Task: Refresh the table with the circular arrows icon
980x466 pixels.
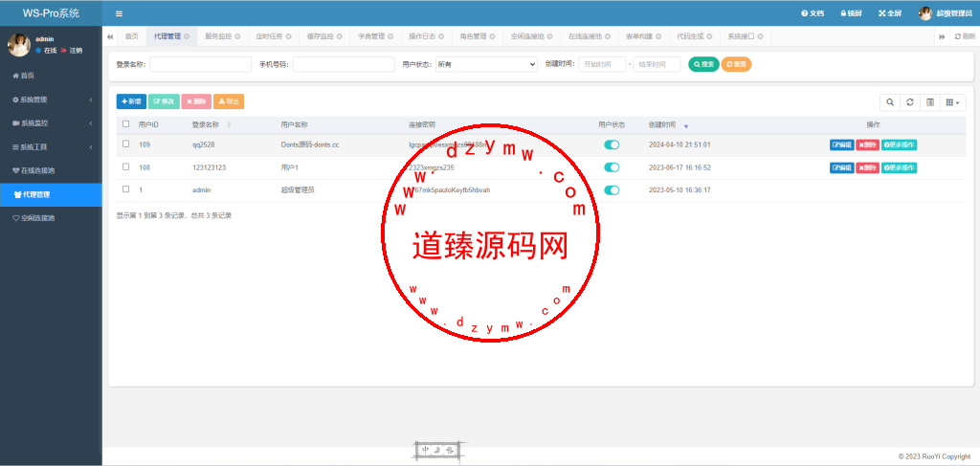Action: tap(910, 102)
